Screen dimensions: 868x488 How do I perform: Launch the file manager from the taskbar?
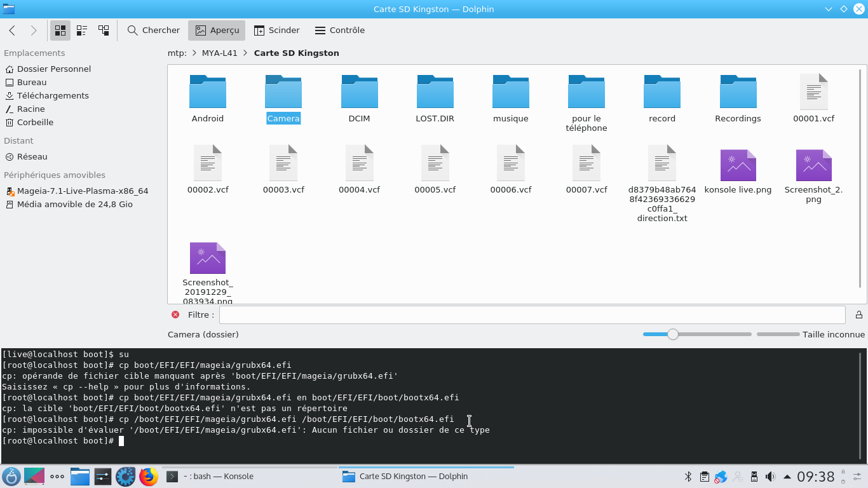coord(79,477)
